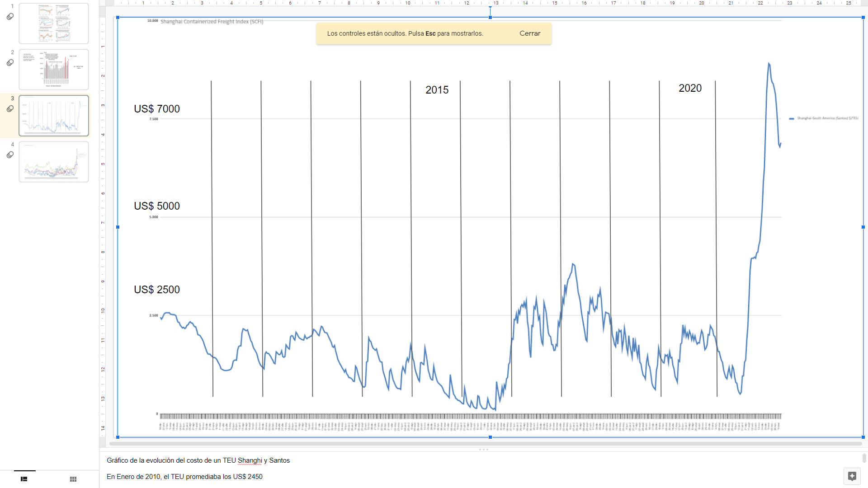
Task: Select slide 3 thumbnail
Action: [54, 116]
